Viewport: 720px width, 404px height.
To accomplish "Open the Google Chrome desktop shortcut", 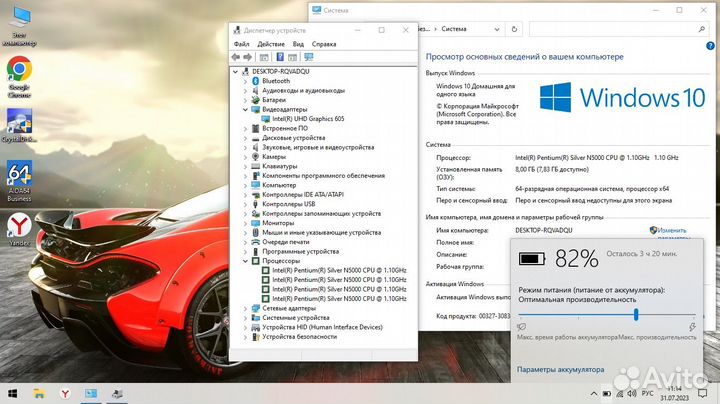I will 19,76.
